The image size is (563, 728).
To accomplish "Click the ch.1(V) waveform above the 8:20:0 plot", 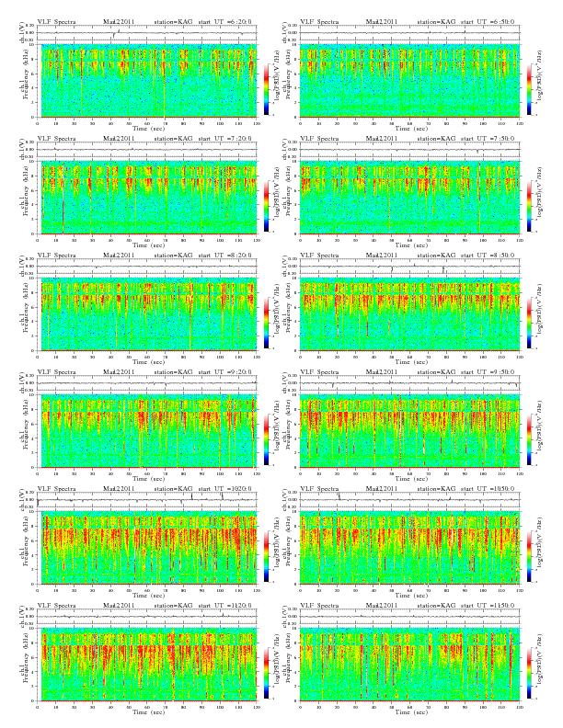I will coord(147,267).
